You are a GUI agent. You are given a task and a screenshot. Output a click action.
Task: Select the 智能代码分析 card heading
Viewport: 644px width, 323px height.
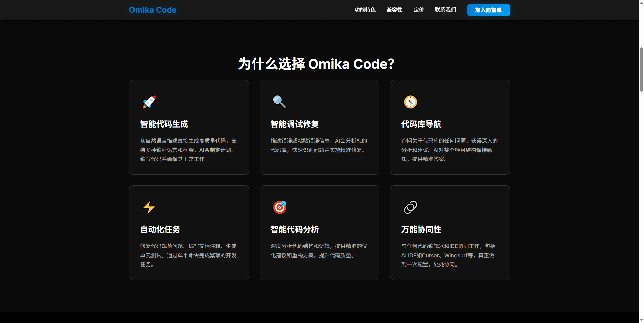[294, 230]
